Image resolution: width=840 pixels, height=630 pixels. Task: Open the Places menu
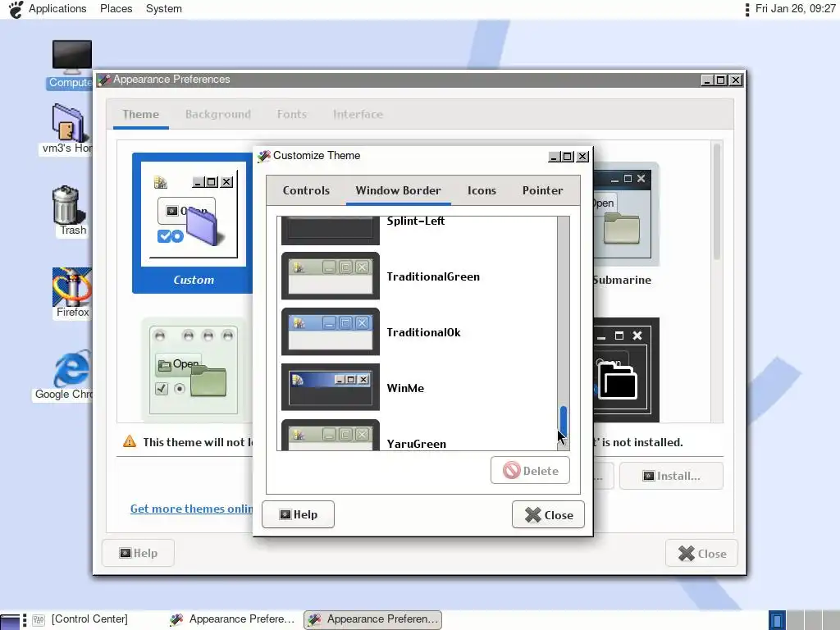coord(116,9)
